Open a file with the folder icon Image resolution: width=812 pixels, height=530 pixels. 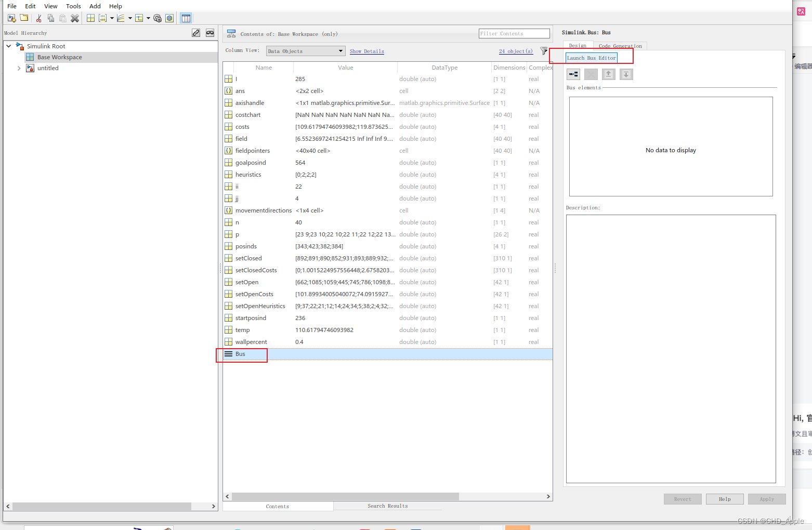pos(24,18)
